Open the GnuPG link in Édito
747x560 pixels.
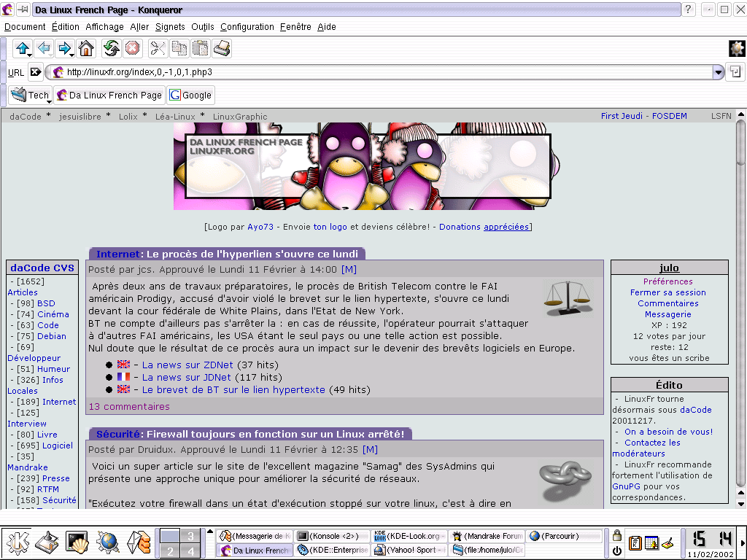point(626,486)
